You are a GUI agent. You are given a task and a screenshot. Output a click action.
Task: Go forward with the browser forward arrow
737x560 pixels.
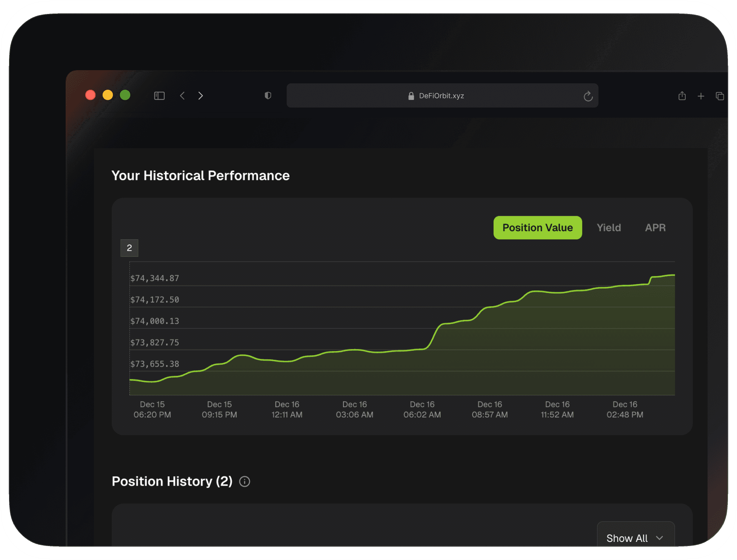click(x=200, y=96)
